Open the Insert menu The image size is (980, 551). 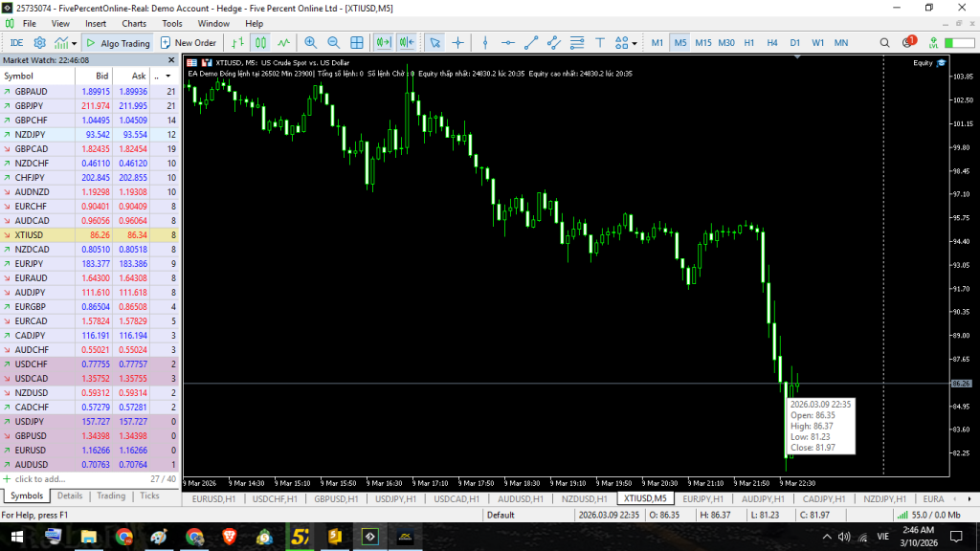pyautogui.click(x=96, y=23)
